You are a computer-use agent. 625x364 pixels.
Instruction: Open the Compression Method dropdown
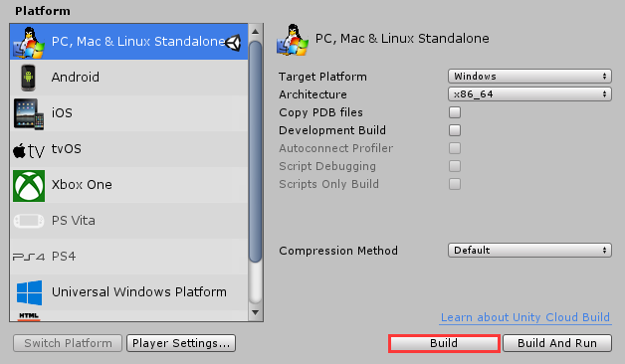coord(529,250)
